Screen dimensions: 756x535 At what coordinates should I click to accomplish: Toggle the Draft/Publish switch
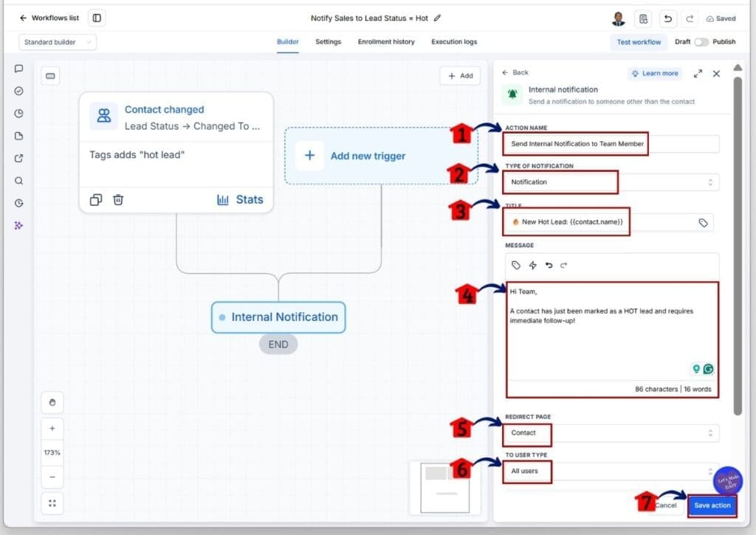(701, 42)
